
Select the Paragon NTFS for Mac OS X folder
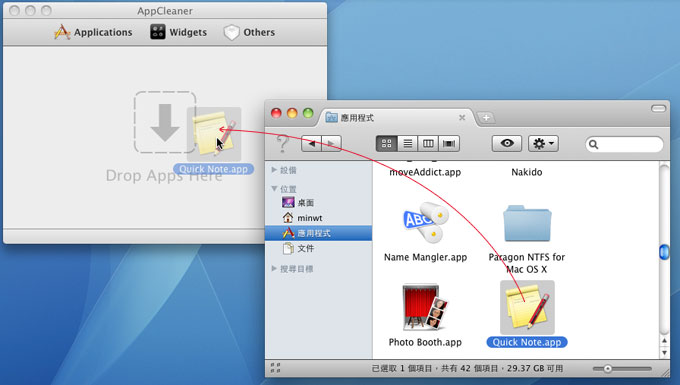[527, 223]
